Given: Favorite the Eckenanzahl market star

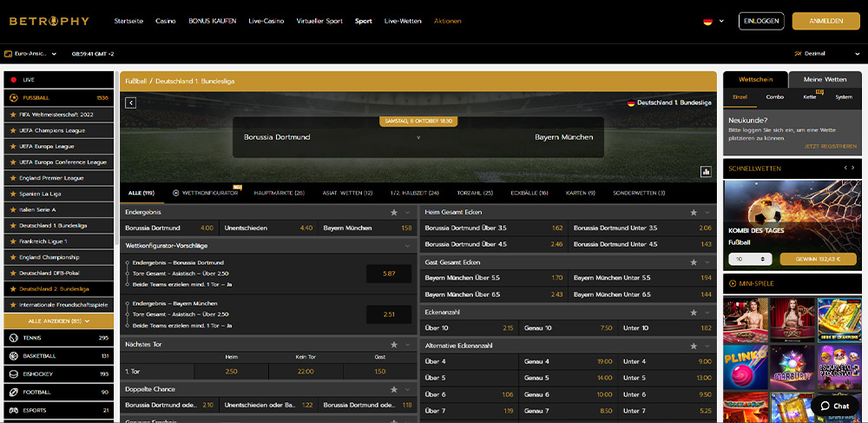Looking at the screenshot, I should [694, 313].
